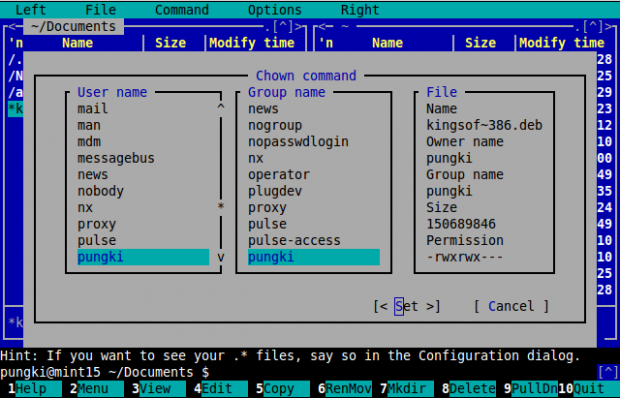Click the right panel [^] history dropdown

tap(593, 26)
